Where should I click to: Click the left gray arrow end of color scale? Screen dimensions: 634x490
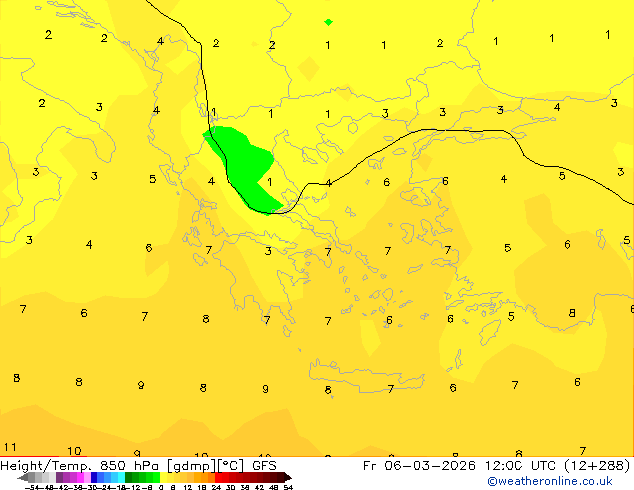(x=23, y=477)
